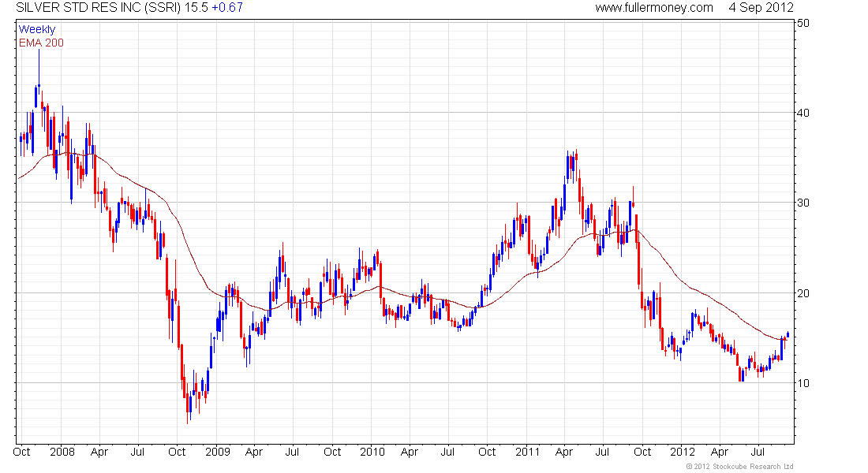The height and width of the screenshot is (473, 868).
Task: Select the 2009 marker on time axis
Action: [218, 452]
